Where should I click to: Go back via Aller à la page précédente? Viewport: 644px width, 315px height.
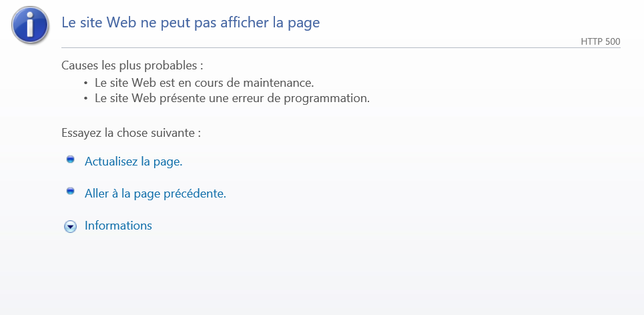coord(155,193)
